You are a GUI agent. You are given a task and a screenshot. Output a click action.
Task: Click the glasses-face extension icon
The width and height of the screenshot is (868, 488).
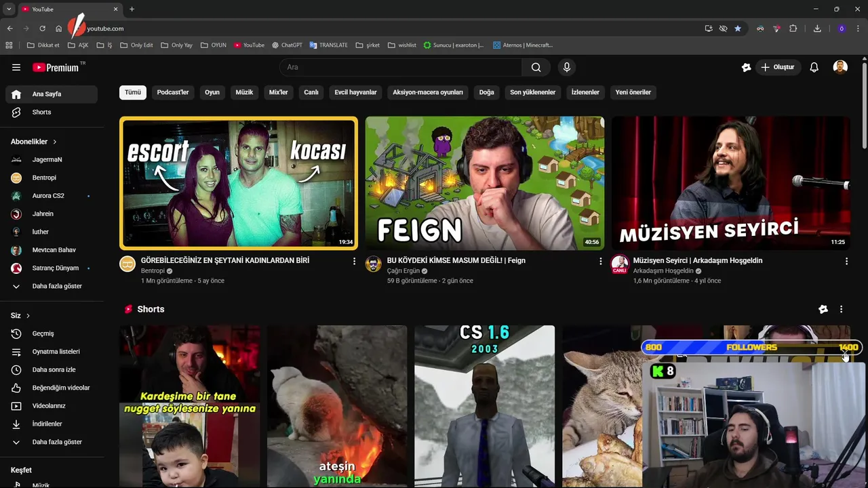click(760, 28)
